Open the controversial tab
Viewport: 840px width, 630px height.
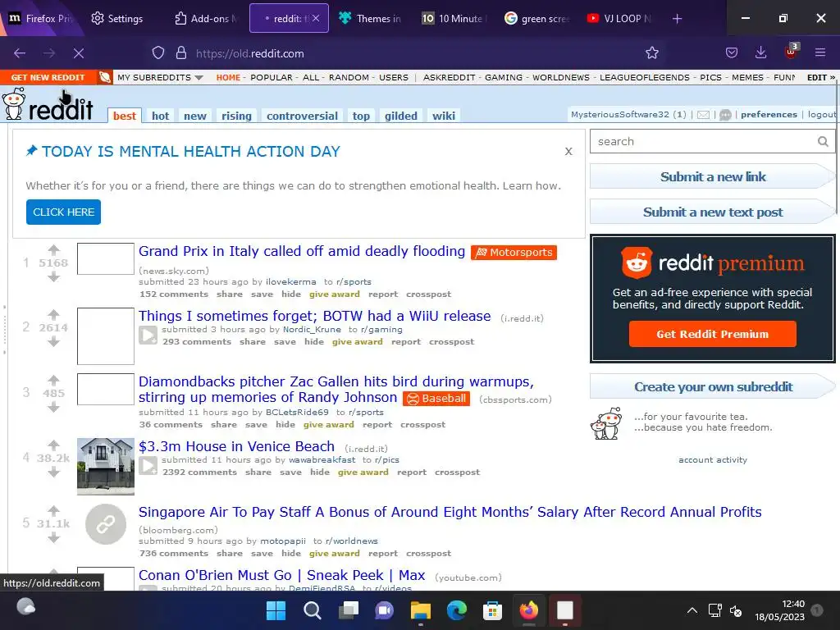302,116
